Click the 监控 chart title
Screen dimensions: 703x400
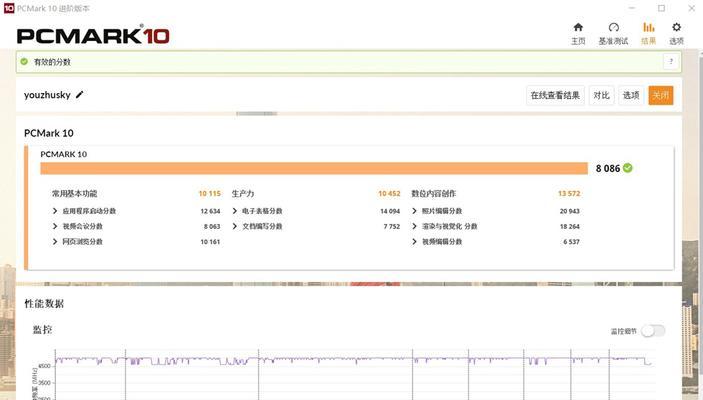point(42,330)
